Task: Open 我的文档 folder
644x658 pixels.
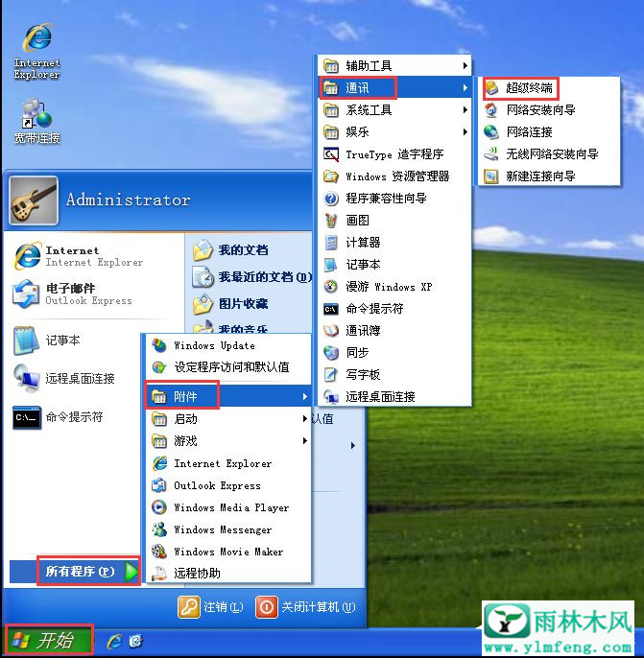Action: (x=230, y=250)
